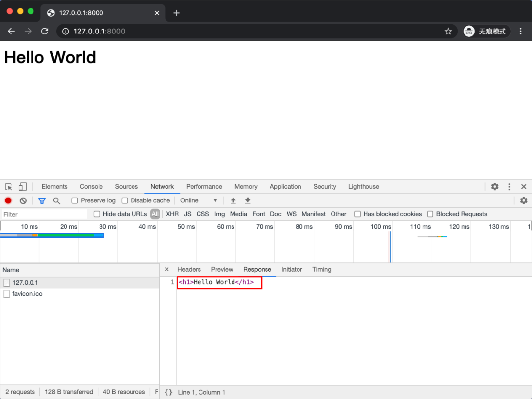
Task: Stop recording network log red button
Action: click(x=8, y=200)
